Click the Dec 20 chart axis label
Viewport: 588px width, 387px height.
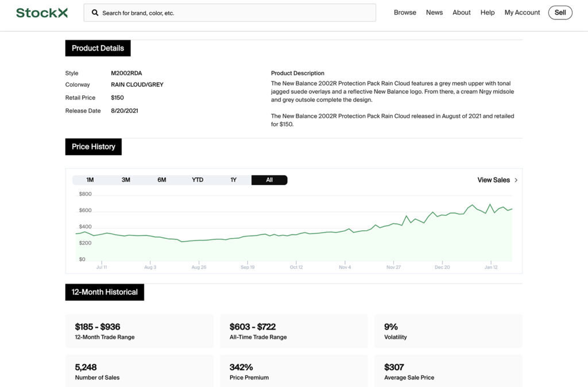pos(442,267)
